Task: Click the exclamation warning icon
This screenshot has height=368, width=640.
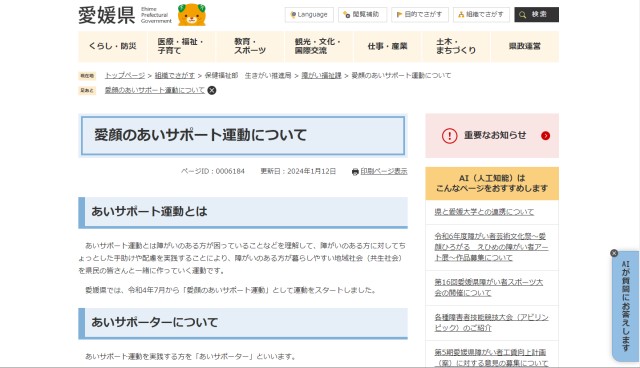Action: coord(449,136)
